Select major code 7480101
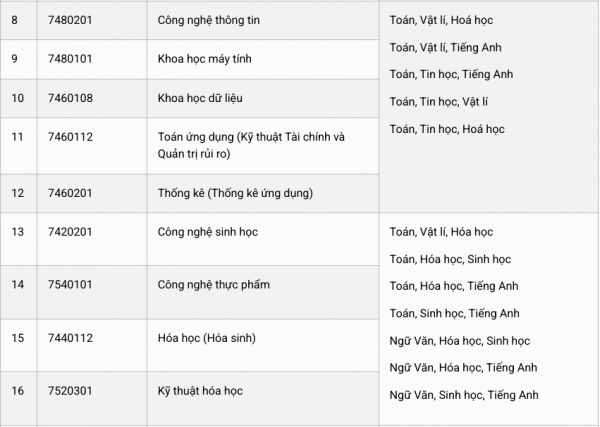Viewport: 600px width, 427px height. 70,59
